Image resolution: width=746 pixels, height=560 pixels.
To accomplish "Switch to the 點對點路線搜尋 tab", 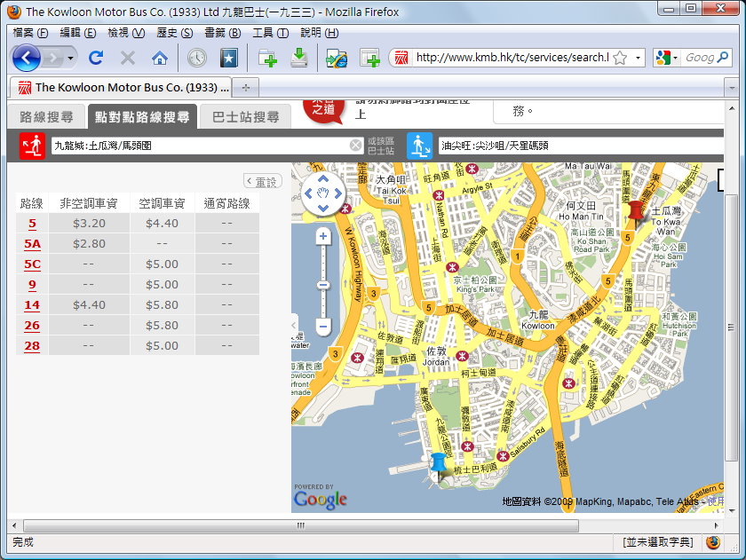I will pos(142,117).
